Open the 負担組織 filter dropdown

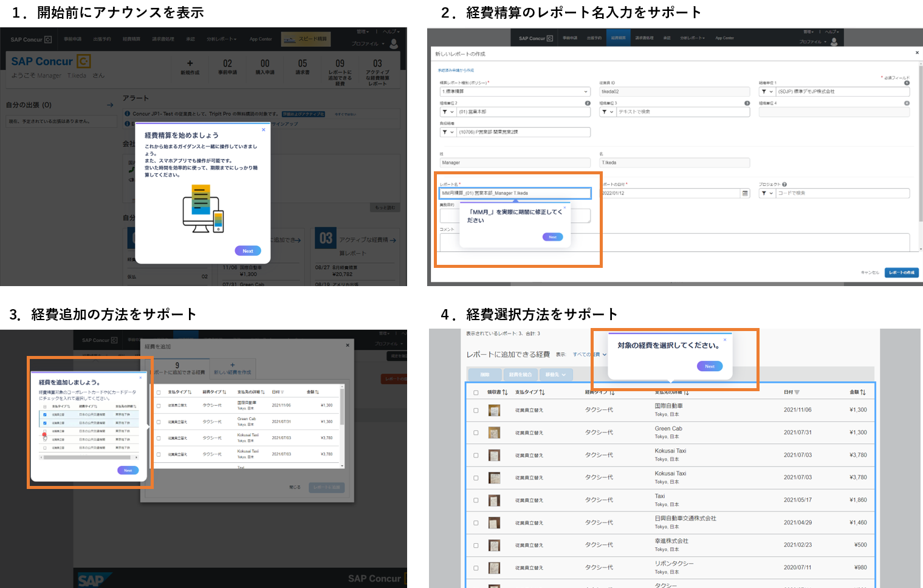448,132
